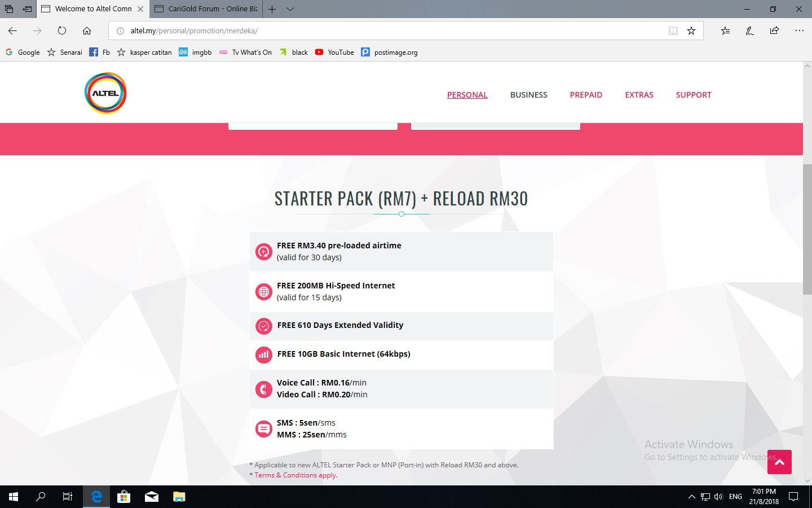Click the Hi-Speed Internet globe icon
The height and width of the screenshot is (508, 812).
click(264, 292)
